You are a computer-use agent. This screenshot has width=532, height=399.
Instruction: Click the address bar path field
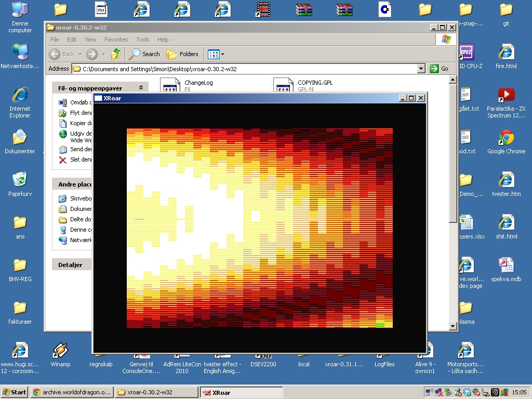[244, 69]
